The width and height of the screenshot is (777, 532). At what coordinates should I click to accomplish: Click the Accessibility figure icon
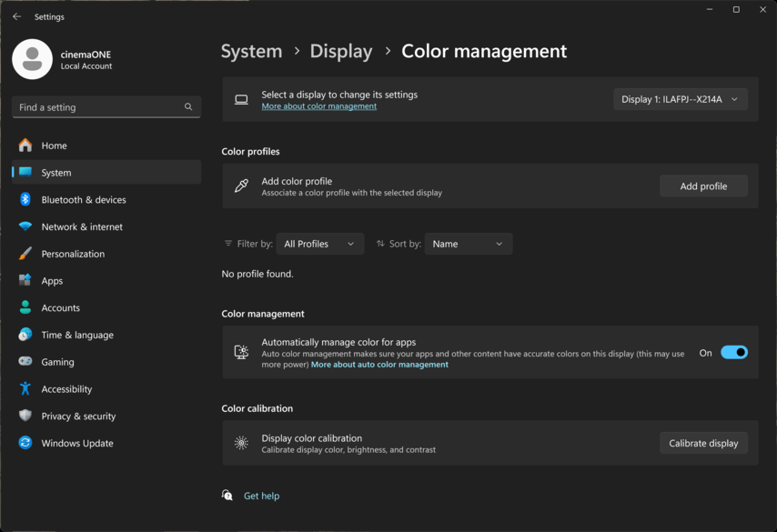(25, 389)
